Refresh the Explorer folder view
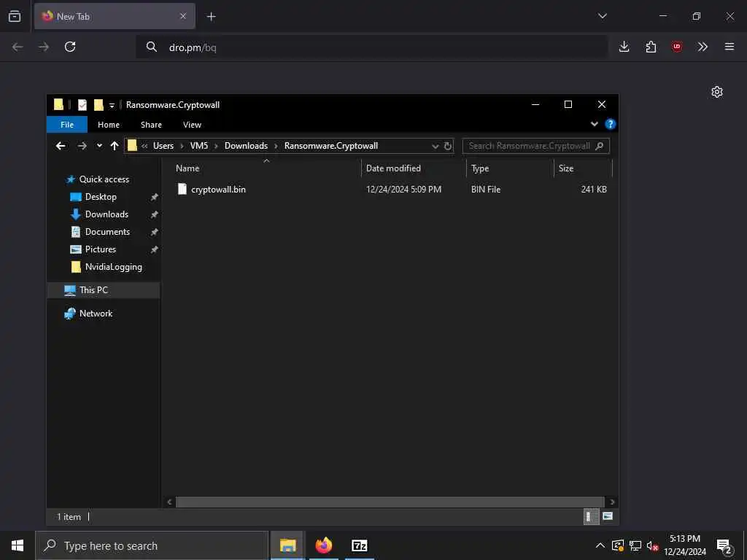Viewport: 747px width, 560px height. [x=448, y=146]
